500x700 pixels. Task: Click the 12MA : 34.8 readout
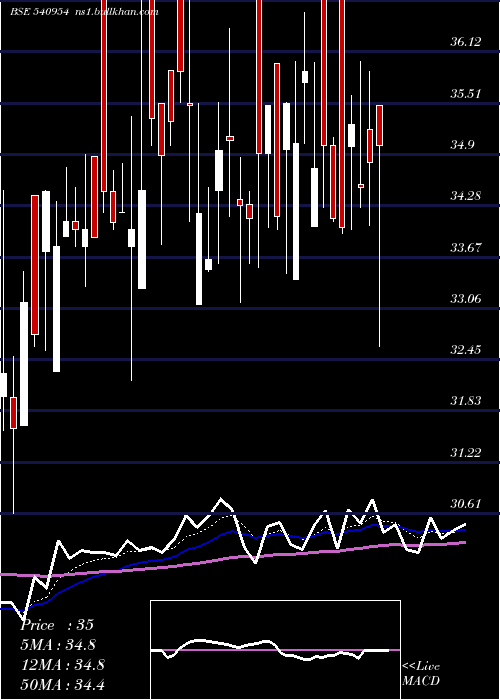point(63,664)
